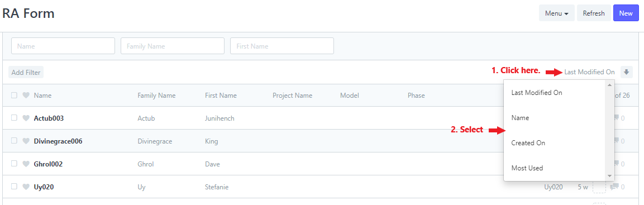Viewport: 644px width, 205px height.
Task: Click heart icon beside Uy020
Action: (x=26, y=187)
